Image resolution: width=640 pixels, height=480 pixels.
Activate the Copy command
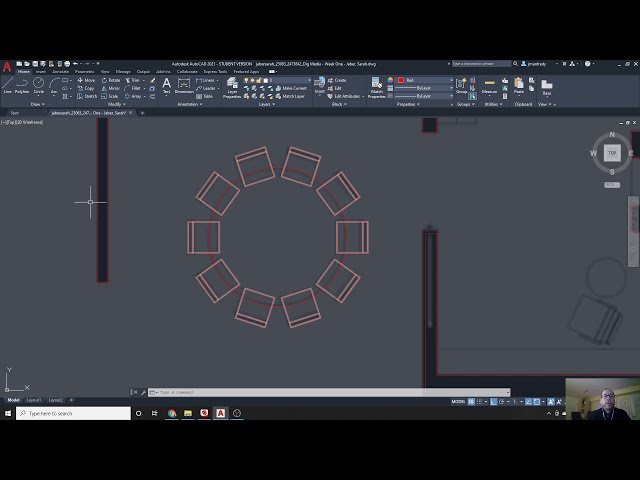point(86,88)
